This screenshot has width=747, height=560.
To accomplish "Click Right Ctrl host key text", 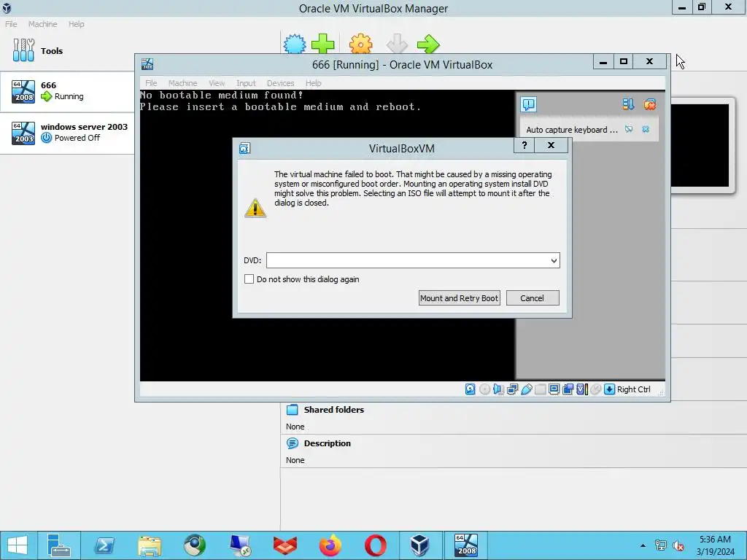I will point(634,389).
